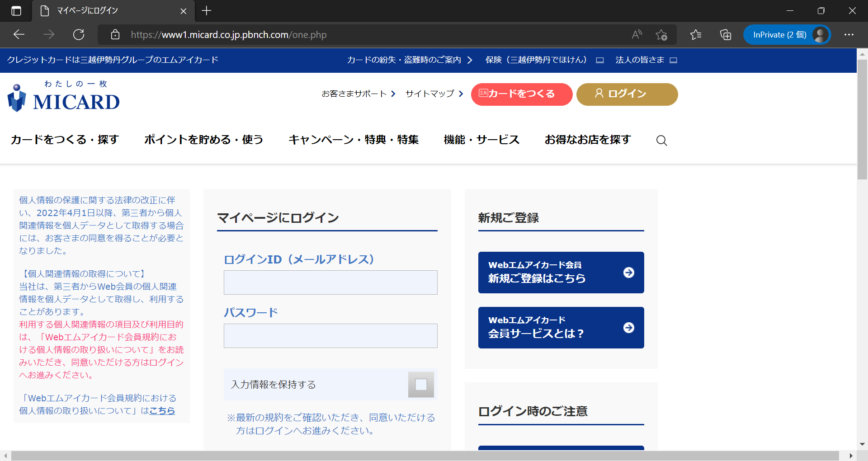
Task: Open キャンペーン・特典・特集 menu
Action: (x=354, y=140)
